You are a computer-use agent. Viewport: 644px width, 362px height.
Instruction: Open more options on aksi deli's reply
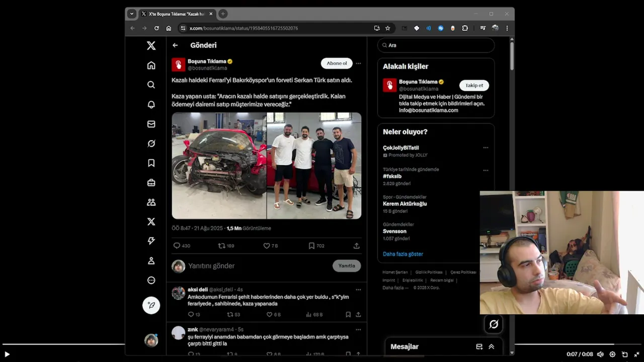pyautogui.click(x=358, y=290)
